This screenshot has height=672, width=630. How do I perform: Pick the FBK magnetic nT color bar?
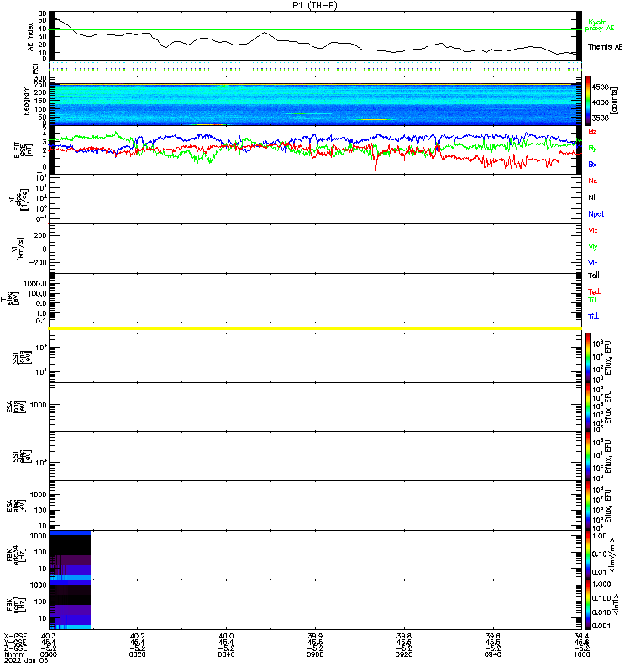[x=588, y=604]
